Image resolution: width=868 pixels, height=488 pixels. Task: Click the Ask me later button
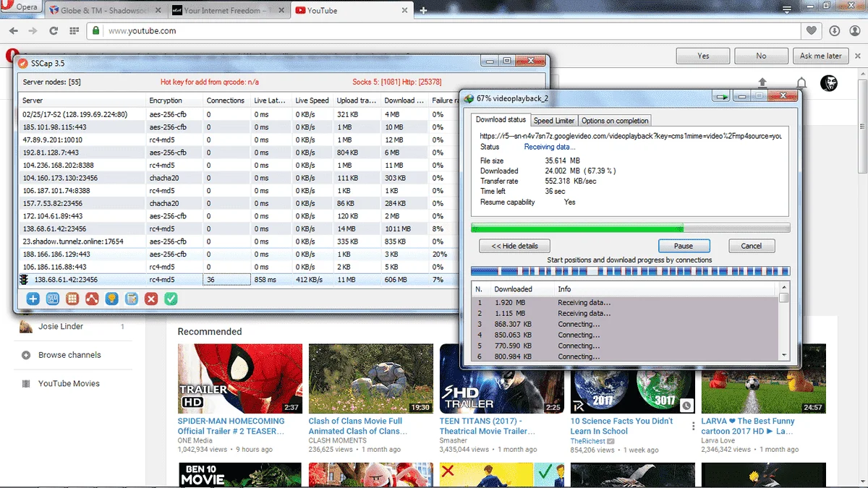pyautogui.click(x=821, y=56)
